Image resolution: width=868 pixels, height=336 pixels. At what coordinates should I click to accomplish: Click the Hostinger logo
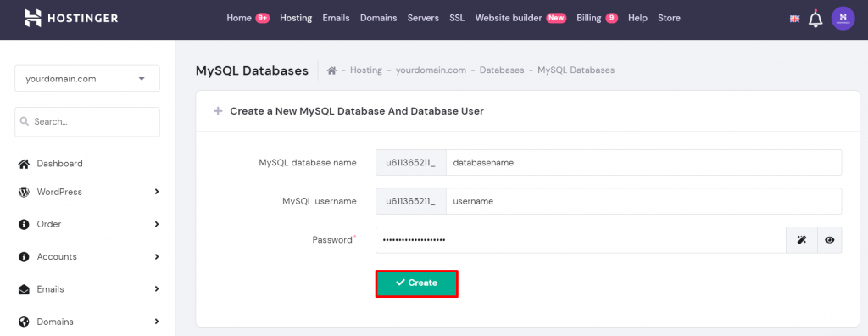[71, 19]
